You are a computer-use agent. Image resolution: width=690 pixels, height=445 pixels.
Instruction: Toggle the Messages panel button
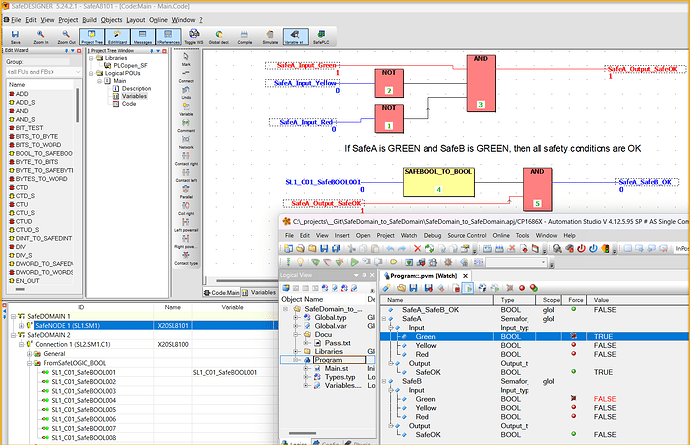coord(143,36)
